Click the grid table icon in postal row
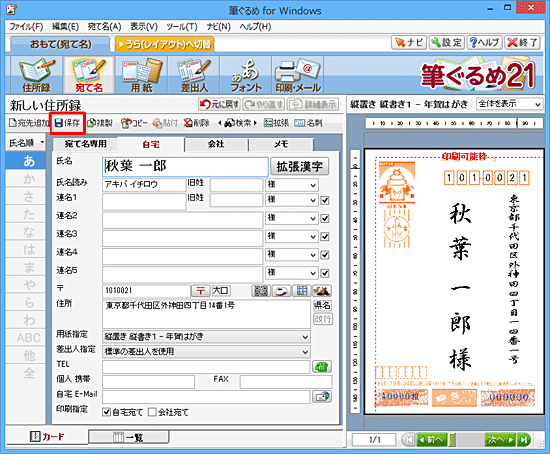 click(302, 291)
